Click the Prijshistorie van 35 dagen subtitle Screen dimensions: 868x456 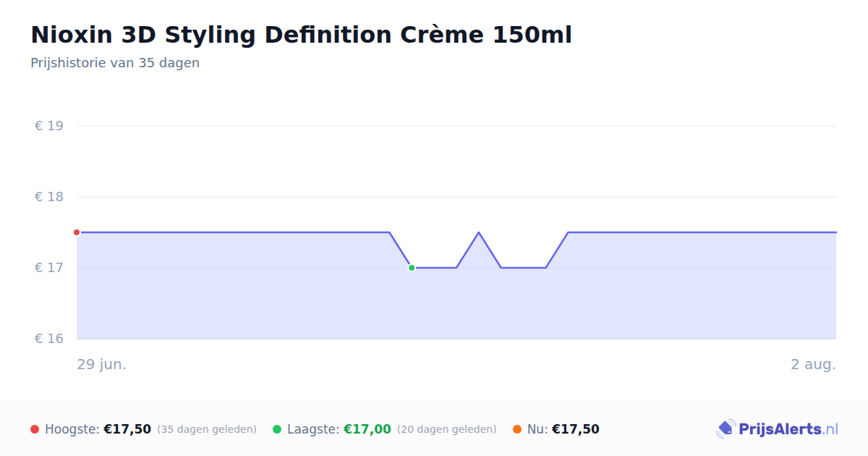pyautogui.click(x=115, y=63)
